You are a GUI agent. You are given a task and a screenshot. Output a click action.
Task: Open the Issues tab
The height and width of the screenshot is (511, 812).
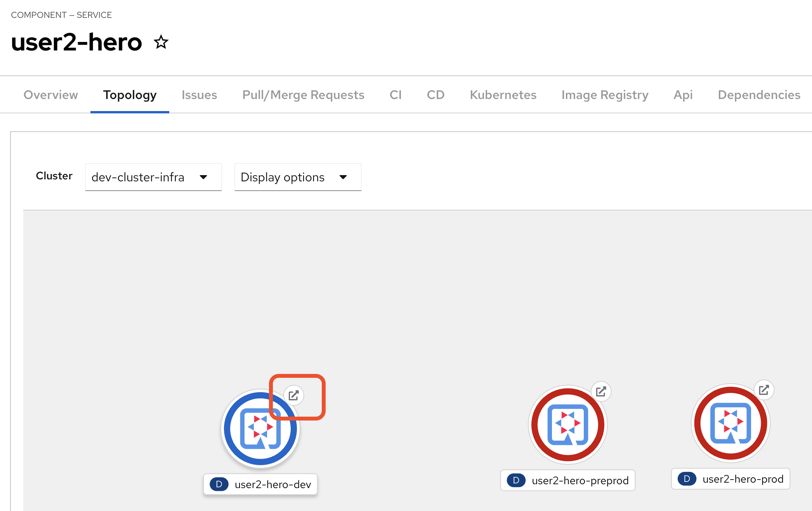(199, 95)
